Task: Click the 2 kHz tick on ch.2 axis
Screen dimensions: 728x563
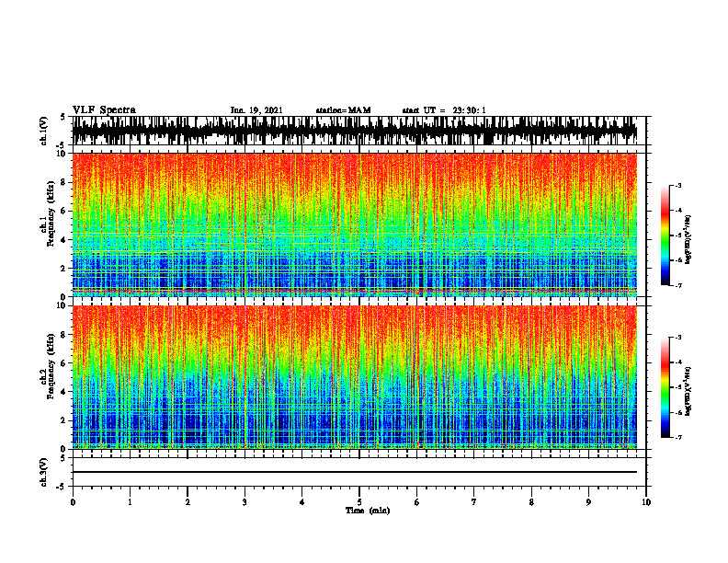Action: pyautogui.click(x=63, y=420)
